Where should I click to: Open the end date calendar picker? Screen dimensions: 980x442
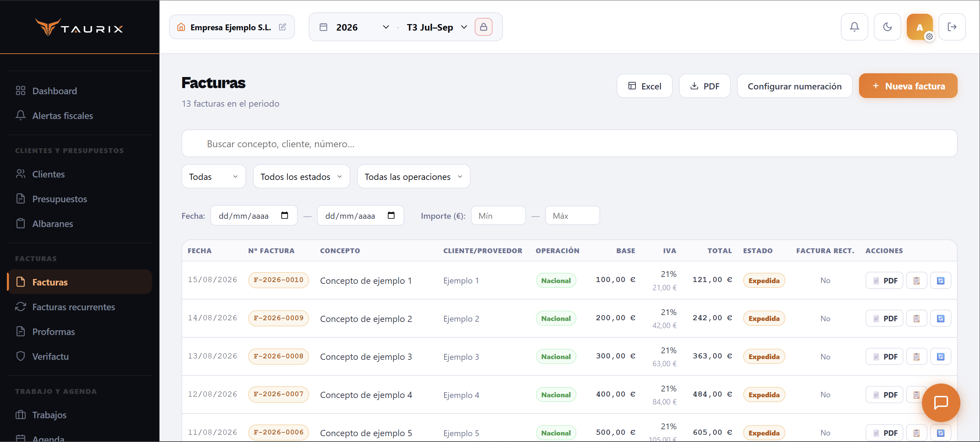(x=391, y=215)
